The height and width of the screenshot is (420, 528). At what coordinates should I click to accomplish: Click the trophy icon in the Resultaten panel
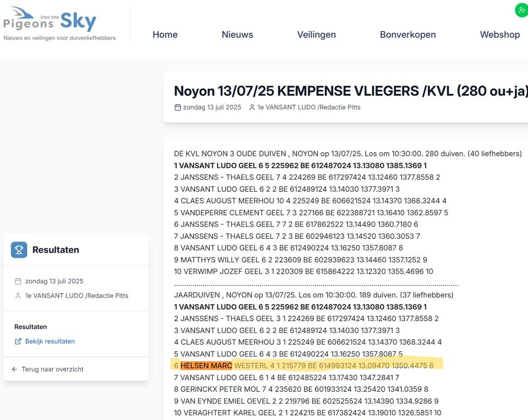[x=19, y=250]
